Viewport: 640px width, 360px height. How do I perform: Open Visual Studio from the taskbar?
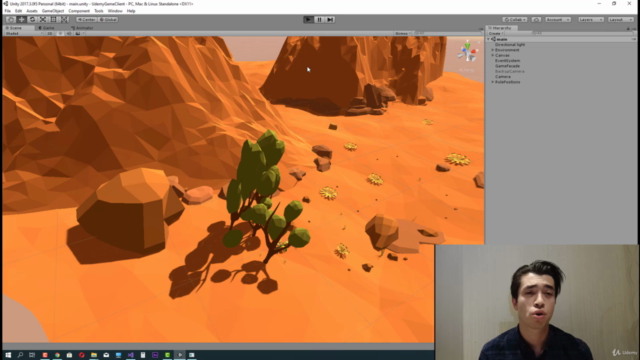pos(131,355)
